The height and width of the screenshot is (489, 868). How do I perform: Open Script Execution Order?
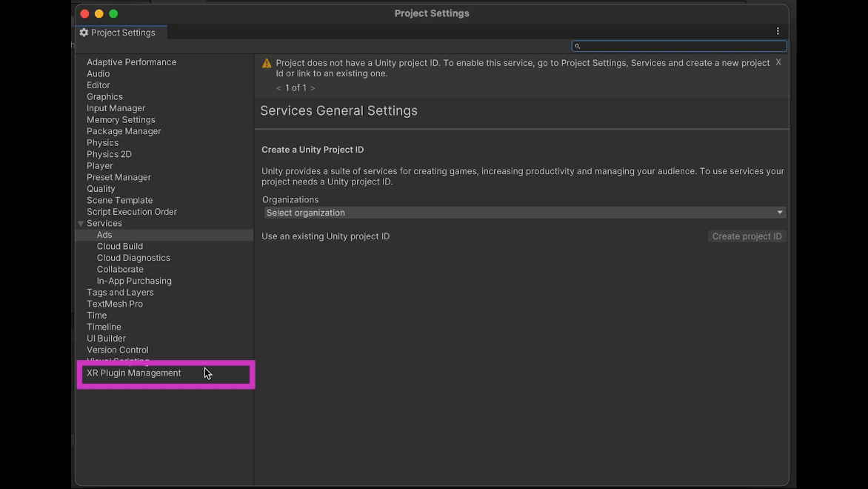pyautogui.click(x=132, y=212)
